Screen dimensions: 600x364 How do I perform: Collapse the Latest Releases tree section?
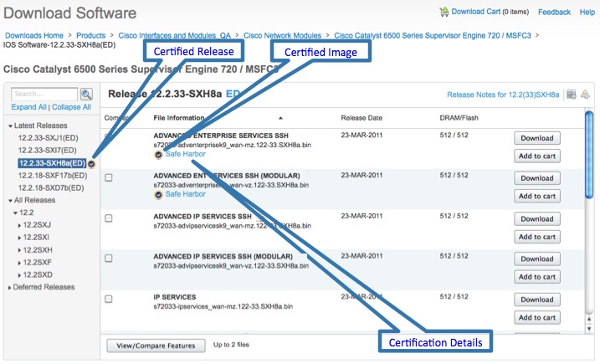[10, 126]
